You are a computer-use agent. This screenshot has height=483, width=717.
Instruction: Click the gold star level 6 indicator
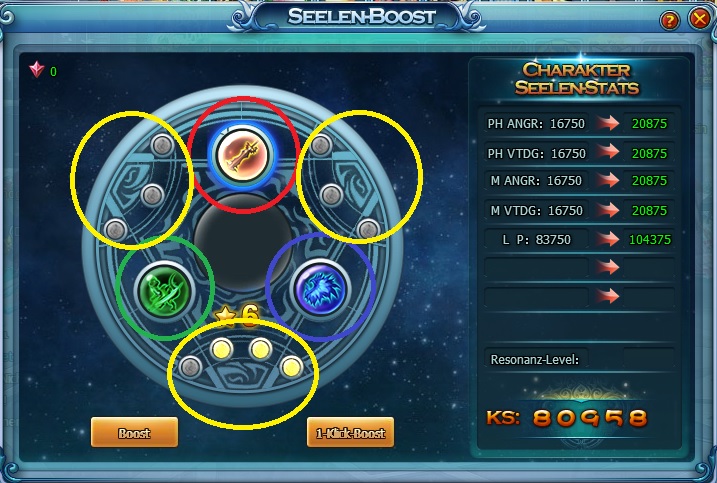click(x=237, y=315)
